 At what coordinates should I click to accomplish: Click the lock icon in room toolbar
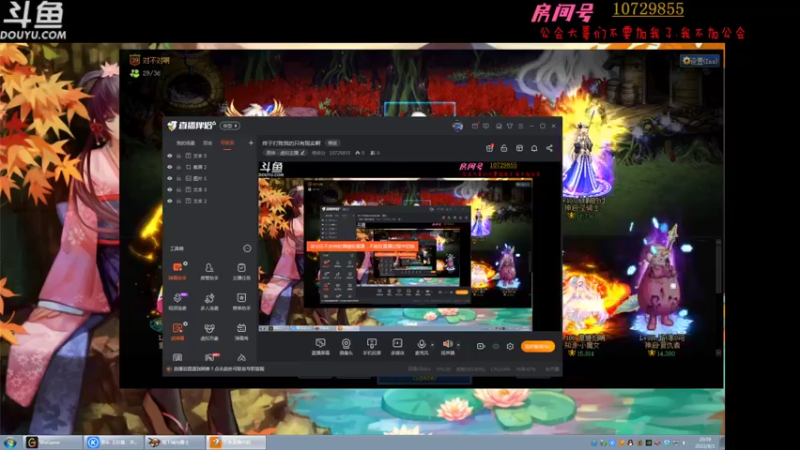504,148
